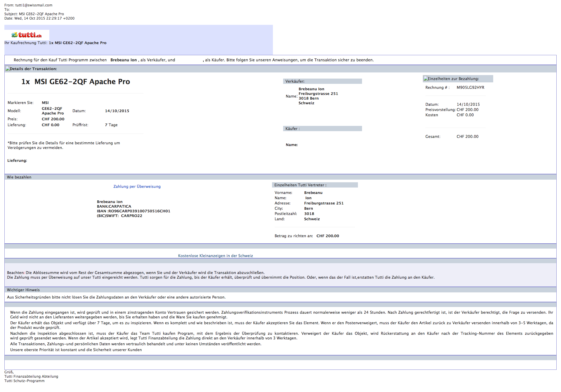Image resolution: width=561 pixels, height=392 pixels.
Task: Click the sender address tutti1@swissmail.com
Action: pyautogui.click(x=34, y=5)
